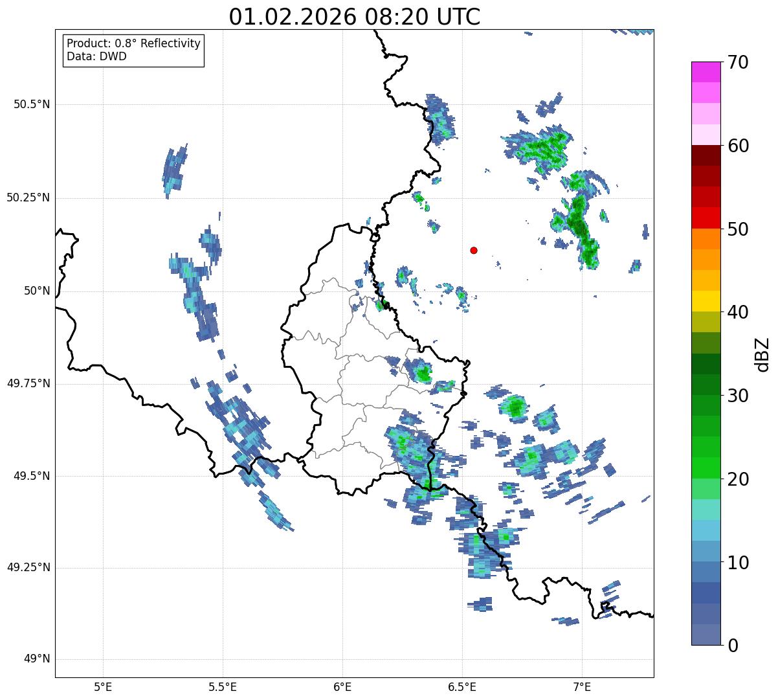Click the 6.5°E longitude label

pyautogui.click(x=462, y=687)
